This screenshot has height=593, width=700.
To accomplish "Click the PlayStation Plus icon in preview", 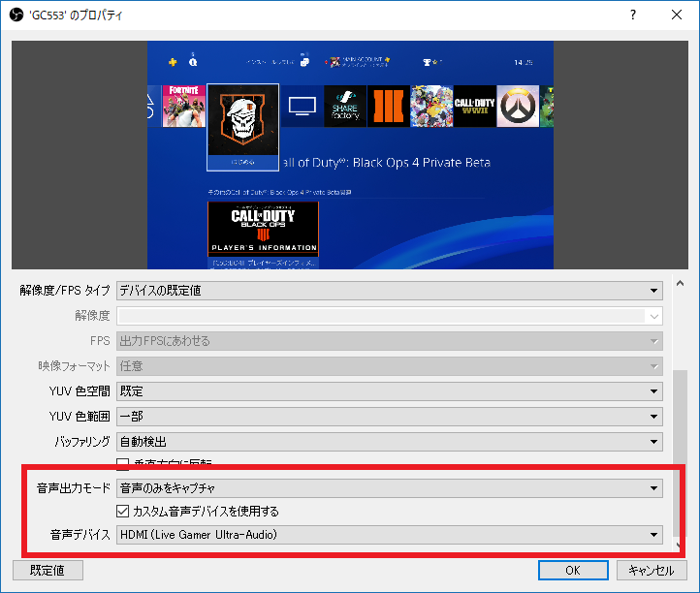I will point(173,62).
